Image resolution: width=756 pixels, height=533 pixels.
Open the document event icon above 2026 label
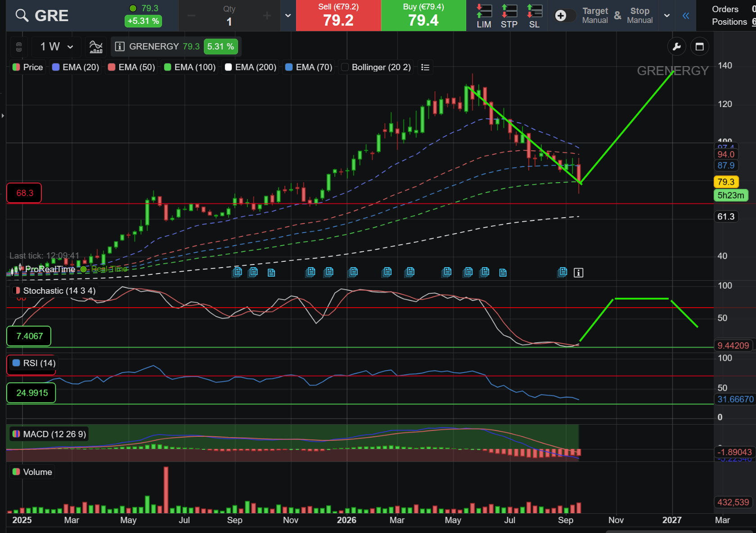pyautogui.click(x=353, y=272)
